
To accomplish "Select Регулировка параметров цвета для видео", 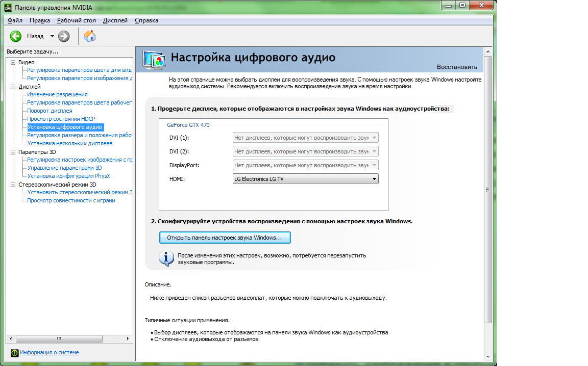I will tap(80, 70).
